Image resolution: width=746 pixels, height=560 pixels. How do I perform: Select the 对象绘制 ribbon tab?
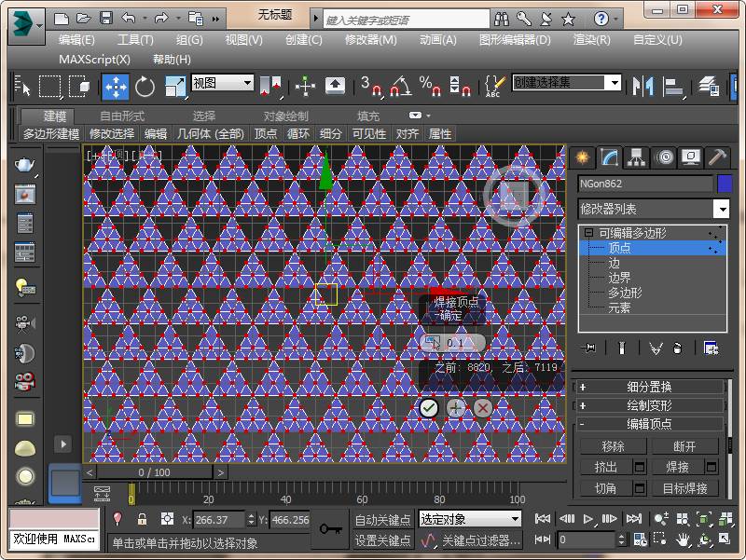[286, 116]
